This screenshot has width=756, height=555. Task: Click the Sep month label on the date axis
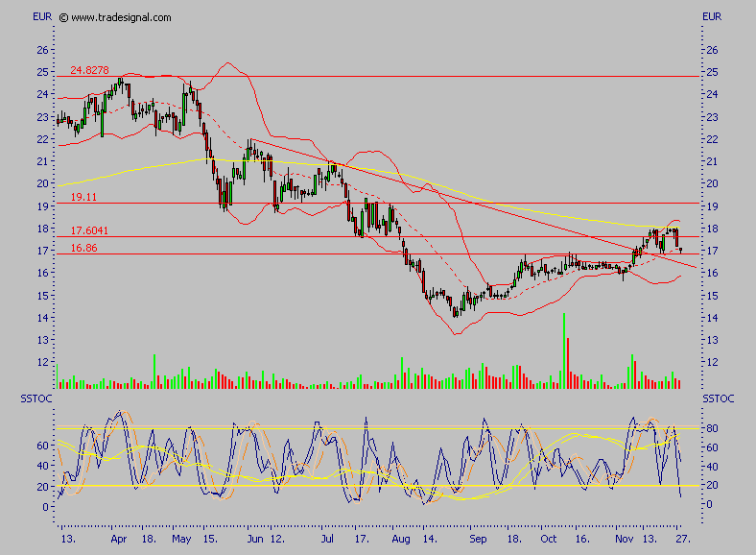point(478,539)
